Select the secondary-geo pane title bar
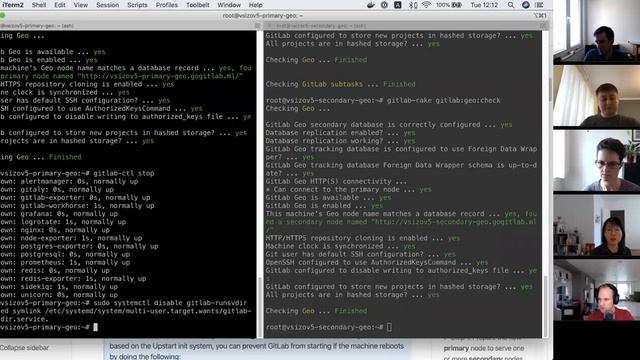The height and width of the screenshot is (360, 640). click(405, 25)
